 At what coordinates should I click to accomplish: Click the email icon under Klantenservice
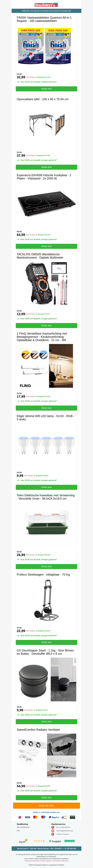53,831
